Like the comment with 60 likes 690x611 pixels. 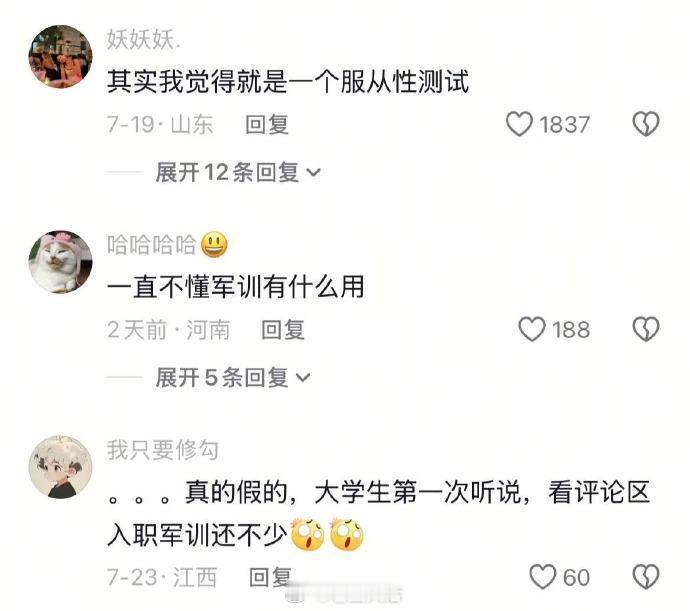coord(542,577)
